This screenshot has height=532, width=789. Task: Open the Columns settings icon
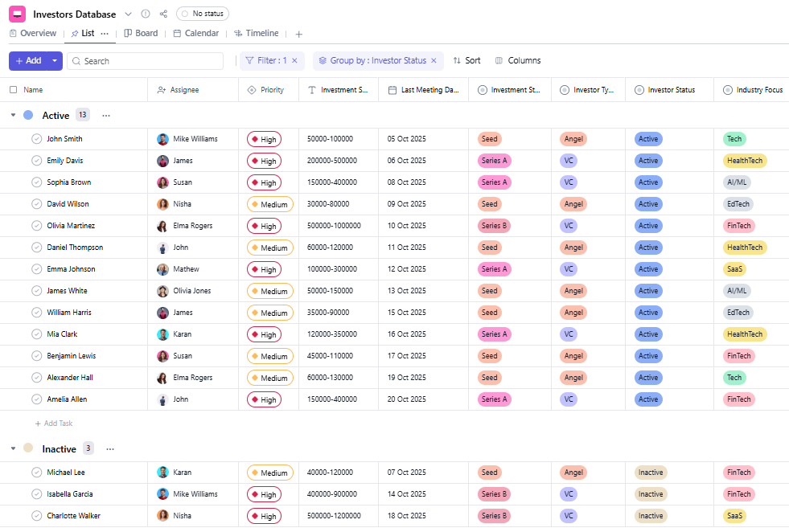(499, 61)
